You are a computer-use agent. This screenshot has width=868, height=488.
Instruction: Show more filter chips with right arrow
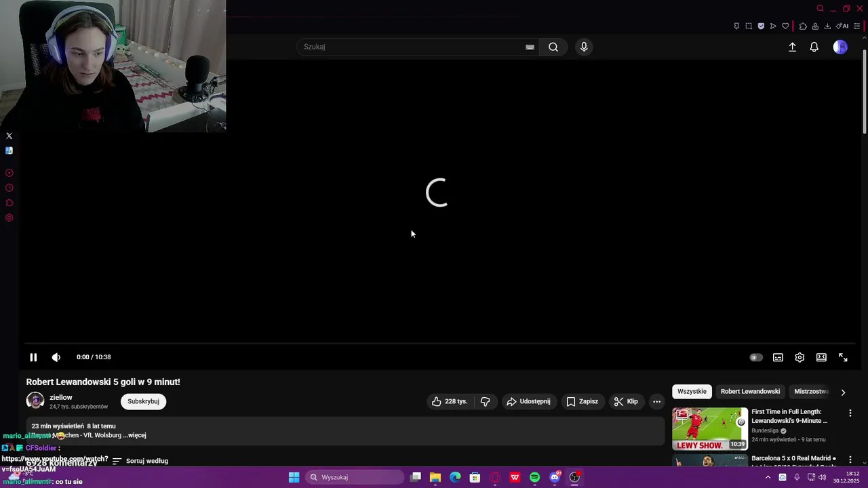(x=843, y=392)
